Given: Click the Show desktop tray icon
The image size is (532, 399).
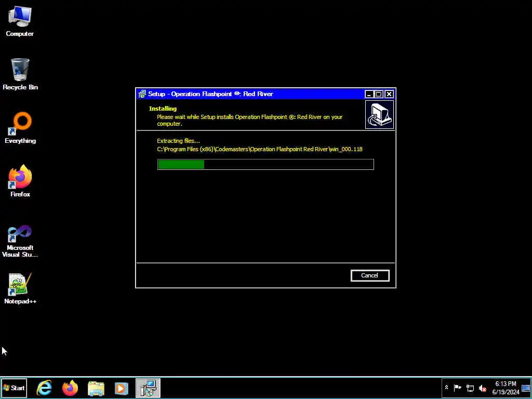Looking at the screenshot, I should [526, 388].
